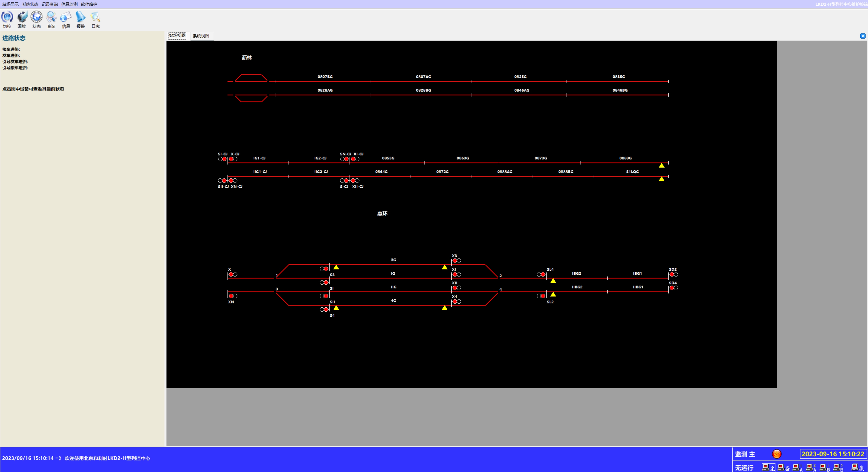Click the 沥林 station name
The height and width of the screenshot is (472, 868).
coord(247,58)
